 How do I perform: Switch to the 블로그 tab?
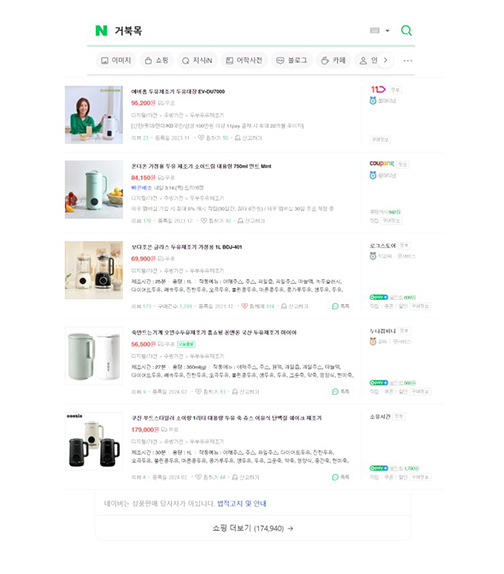(x=291, y=60)
